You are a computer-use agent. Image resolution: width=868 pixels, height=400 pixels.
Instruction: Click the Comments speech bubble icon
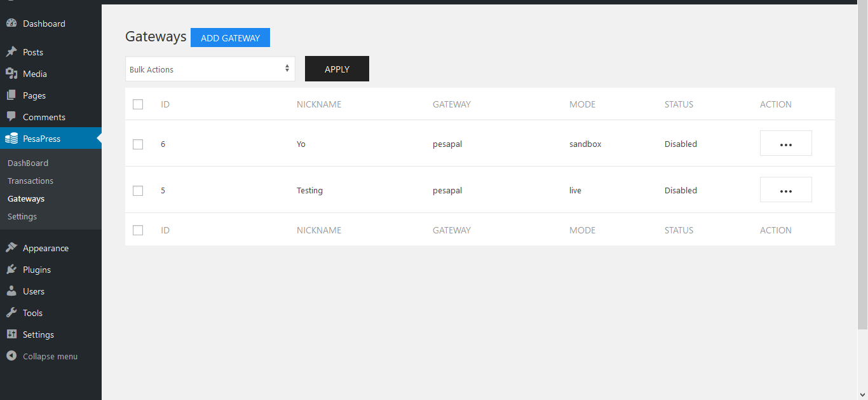[11, 117]
